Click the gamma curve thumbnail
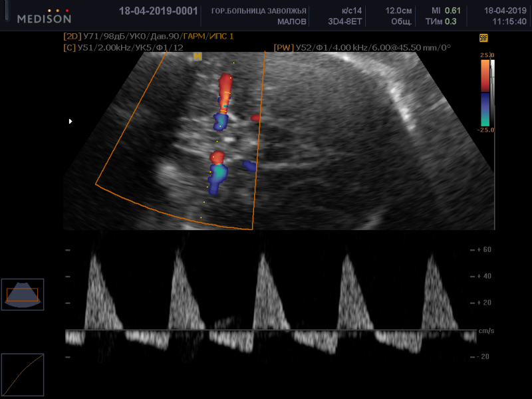The image size is (532, 399). tap(23, 374)
